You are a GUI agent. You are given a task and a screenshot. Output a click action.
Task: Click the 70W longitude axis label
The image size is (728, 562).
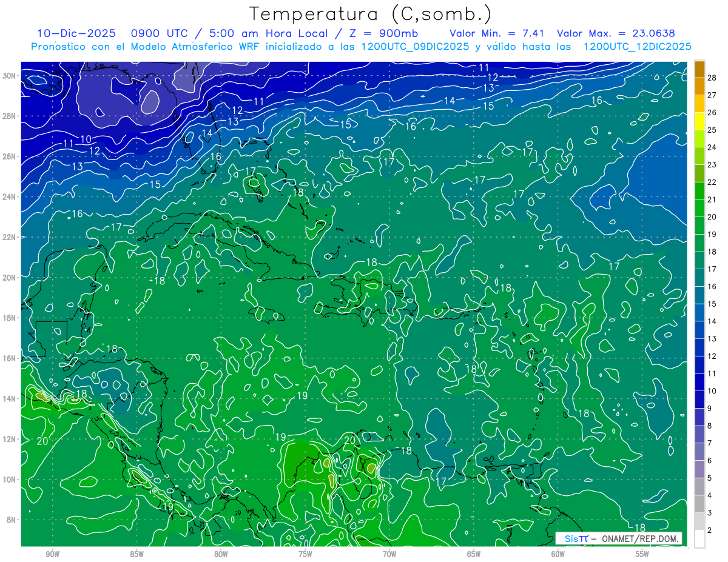click(x=389, y=555)
